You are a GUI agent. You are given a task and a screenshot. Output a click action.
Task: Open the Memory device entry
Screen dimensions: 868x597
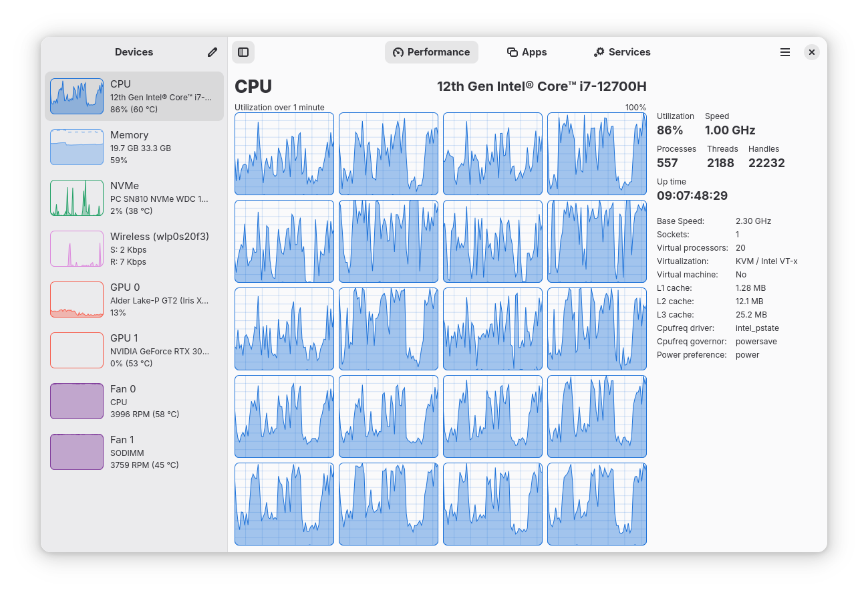(134, 147)
